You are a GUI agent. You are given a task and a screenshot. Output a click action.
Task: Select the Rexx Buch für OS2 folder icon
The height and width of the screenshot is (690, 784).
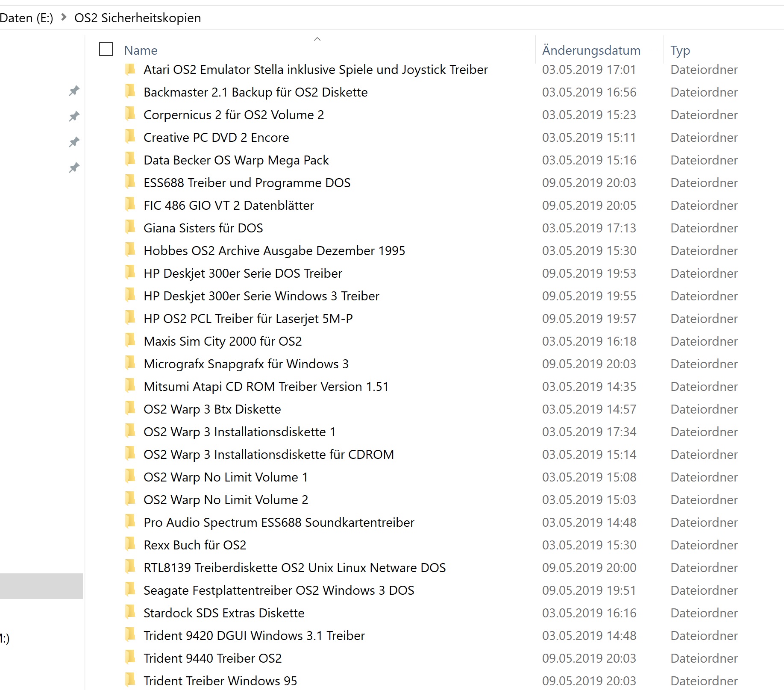[x=130, y=545]
